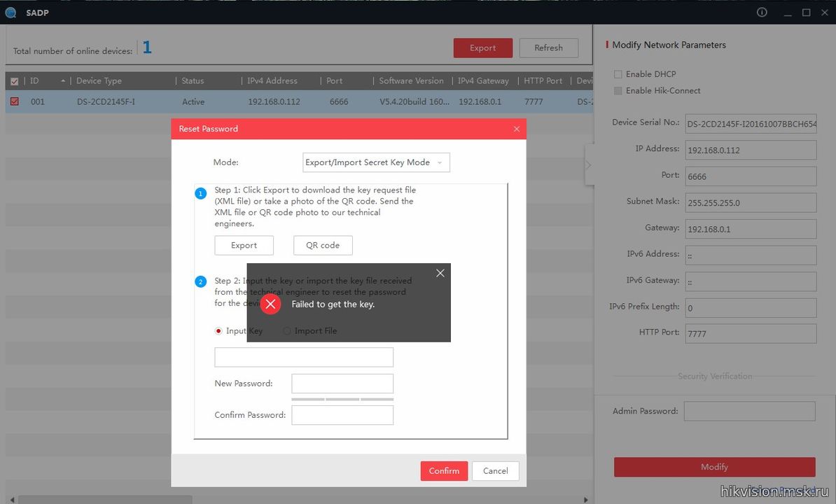Click the Subnet Mask field
The width and height of the screenshot is (836, 504).
pyautogui.click(x=751, y=202)
